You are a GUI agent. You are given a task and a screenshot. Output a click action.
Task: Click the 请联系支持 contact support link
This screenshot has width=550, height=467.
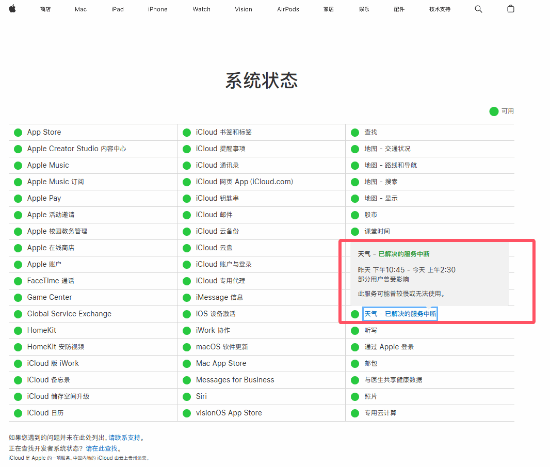(x=124, y=438)
